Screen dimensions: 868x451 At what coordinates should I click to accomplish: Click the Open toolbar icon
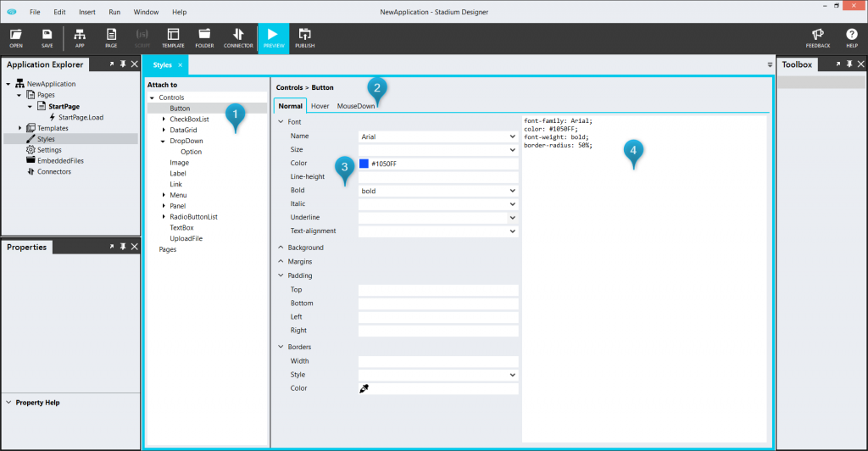[16, 38]
